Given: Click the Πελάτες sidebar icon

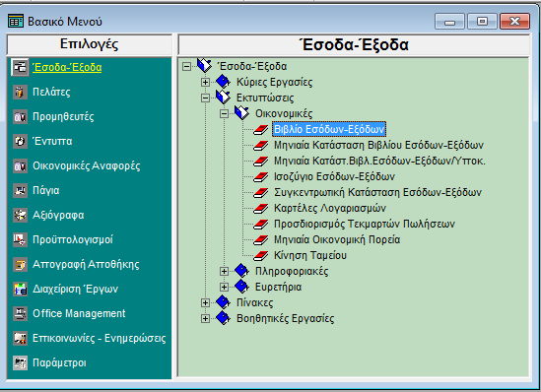Looking at the screenshot, I should [x=20, y=92].
